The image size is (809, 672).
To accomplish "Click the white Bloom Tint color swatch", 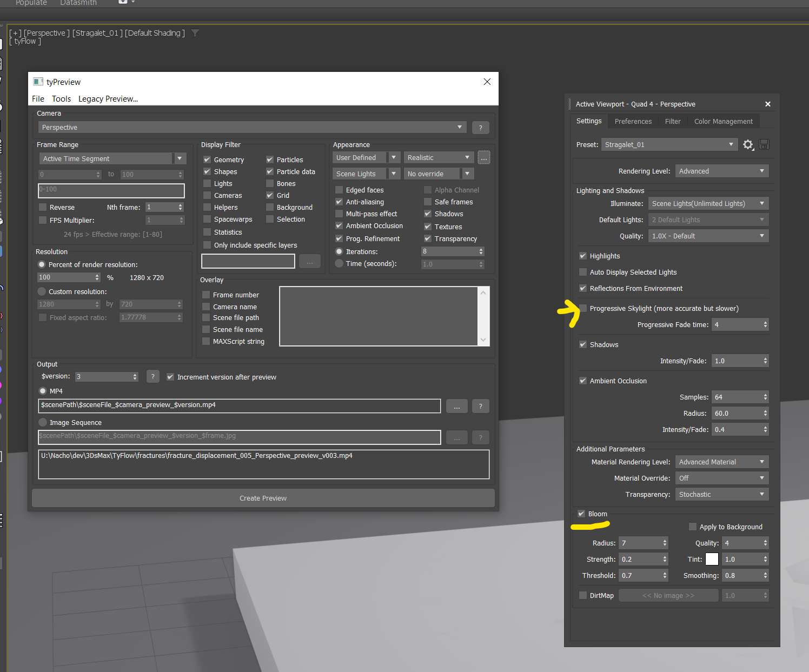I will pyautogui.click(x=712, y=559).
